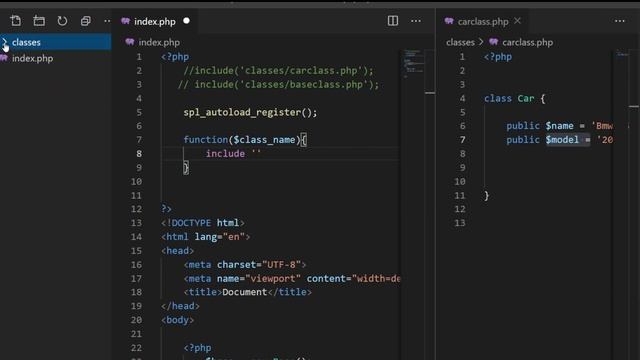Click the closing brace on carclass.php line 11
The image size is (640, 360).
coord(487,196)
